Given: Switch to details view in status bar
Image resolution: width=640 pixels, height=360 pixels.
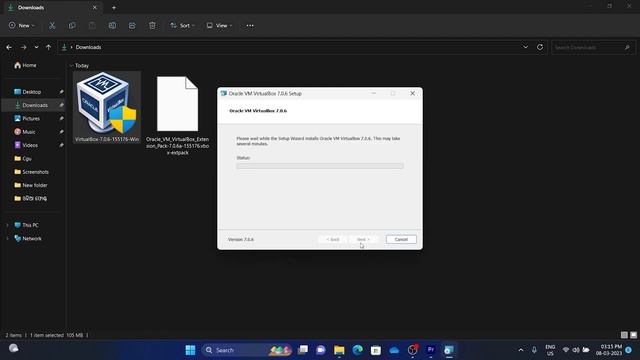Looking at the screenshot, I should pos(624,335).
